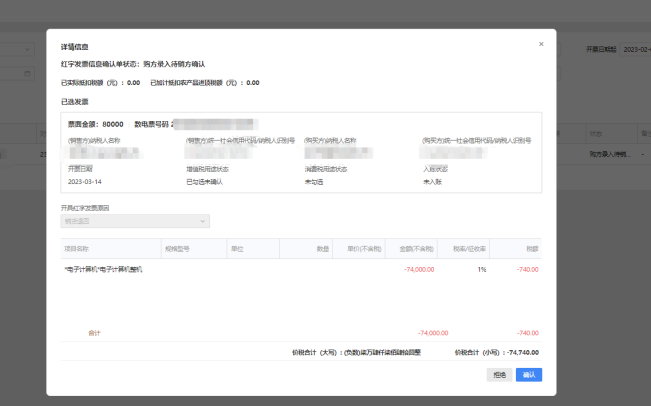The image size is (651, 406).
Task: Click the 已选发票 section heading
Action: point(75,102)
